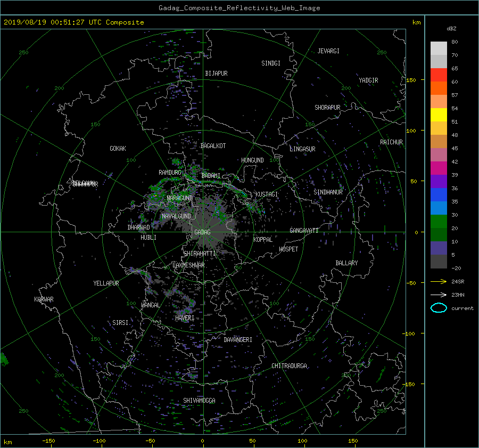Viewport: 479px width, 448px height.
Task: Click the HAVERI place label
Action: click(185, 318)
